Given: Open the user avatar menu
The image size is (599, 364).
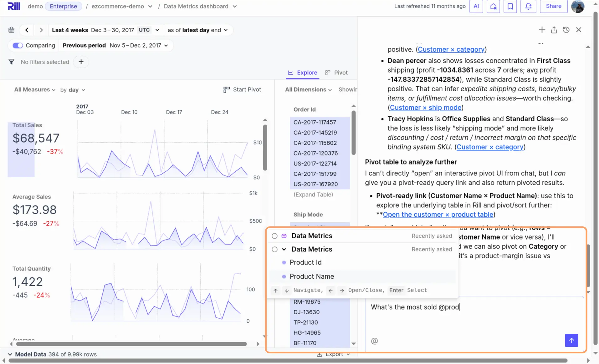Looking at the screenshot, I should pos(578,6).
